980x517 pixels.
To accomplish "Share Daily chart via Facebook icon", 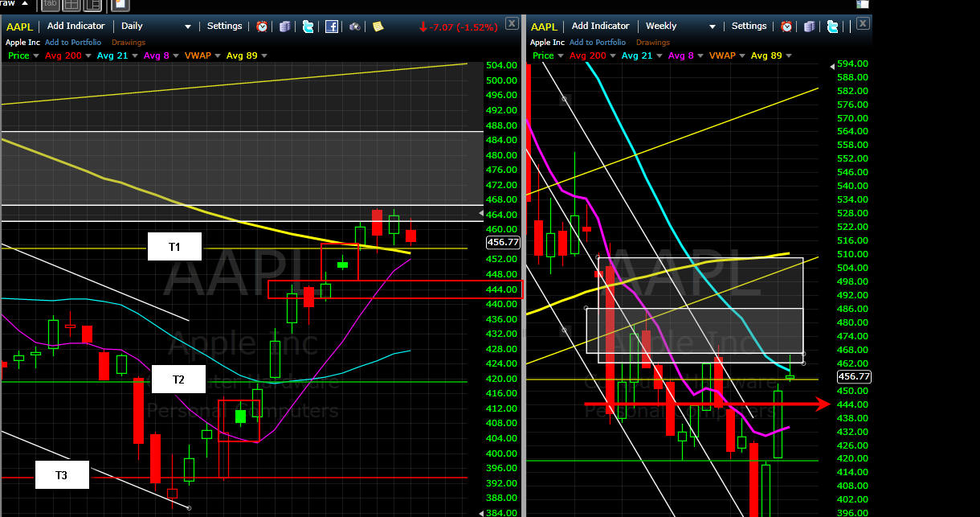I will 331,27.
